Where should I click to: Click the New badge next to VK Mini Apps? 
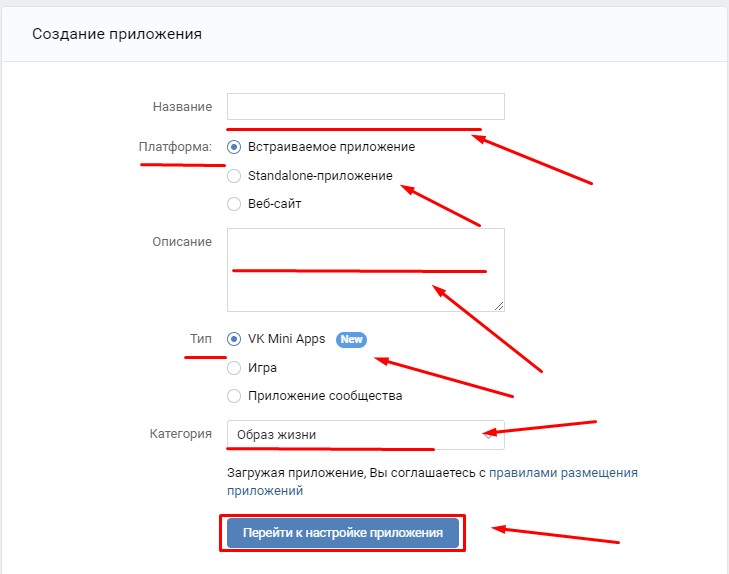click(x=351, y=339)
